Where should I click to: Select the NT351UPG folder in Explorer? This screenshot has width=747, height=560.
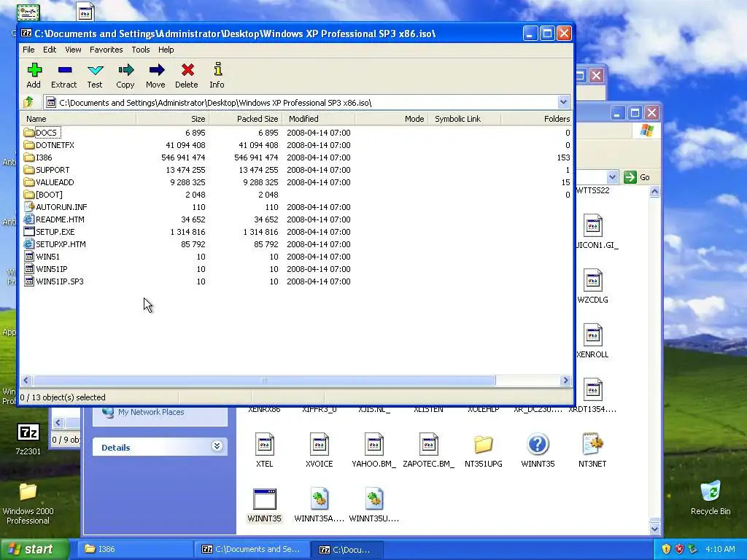[483, 451]
